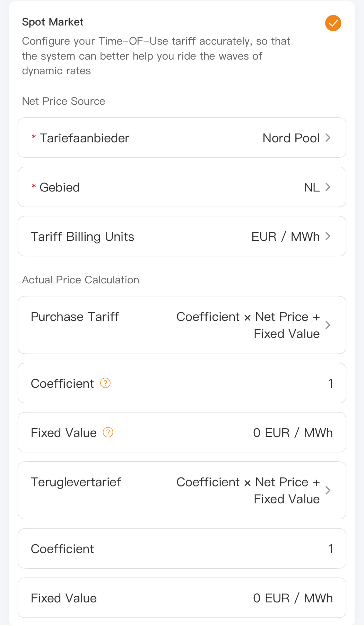Screen dimensions: 364x626
Task: Edit the Purchase Tariff fixed value amount
Action: 293,433
